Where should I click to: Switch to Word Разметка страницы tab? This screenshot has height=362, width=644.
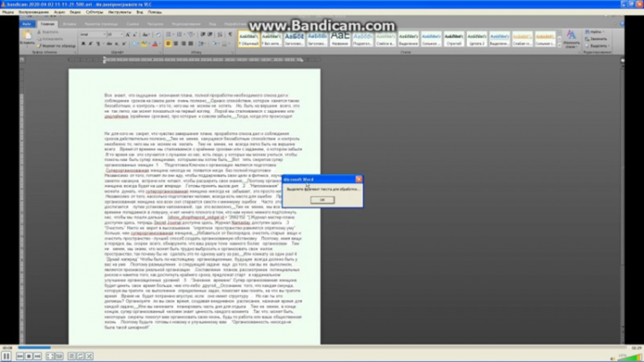click(x=101, y=24)
